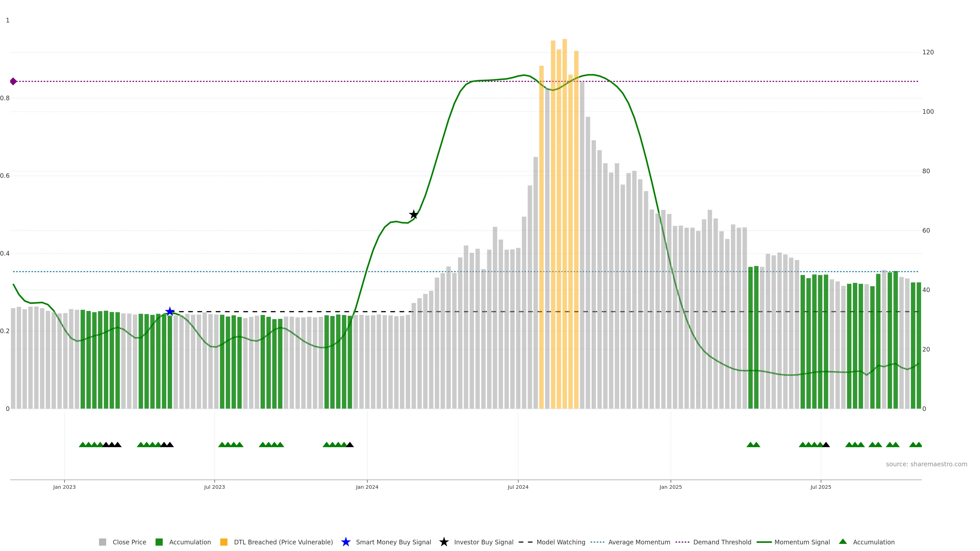Click the blue Smart Money Buy Signal star on chart
The image size is (980, 551).
pyautogui.click(x=170, y=311)
